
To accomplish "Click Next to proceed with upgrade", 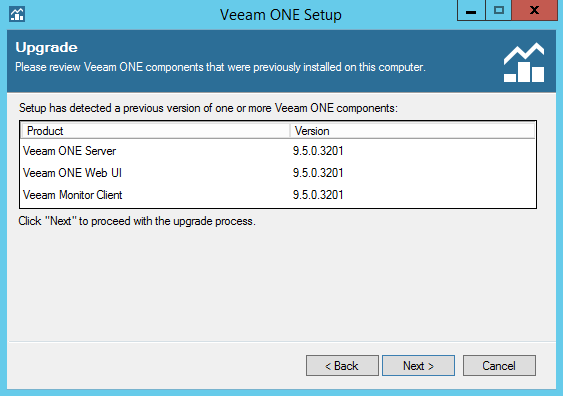I will 418,365.
